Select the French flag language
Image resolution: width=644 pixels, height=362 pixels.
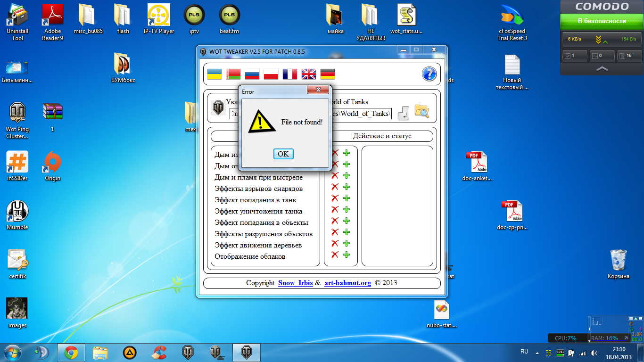coord(290,74)
